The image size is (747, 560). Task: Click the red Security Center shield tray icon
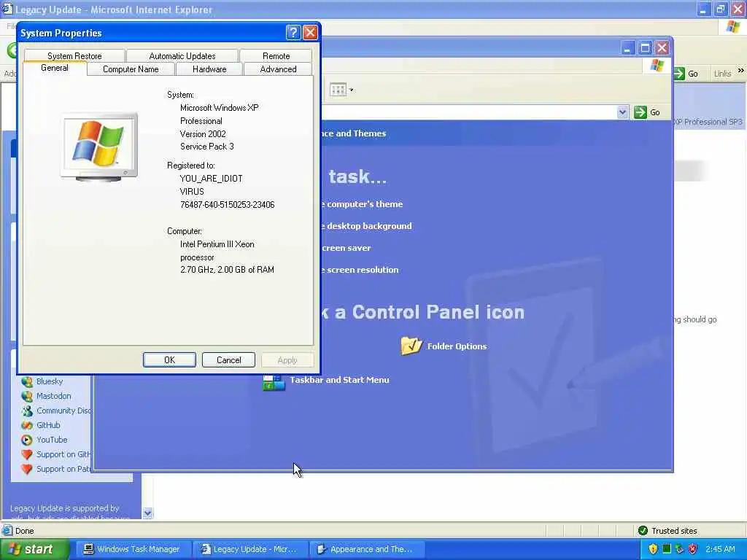(693, 549)
